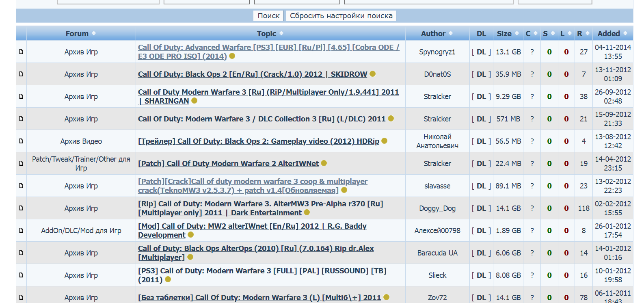Click the yellow dot after DLC Collection 3 title
This screenshot has width=644, height=303.
[x=391, y=119]
